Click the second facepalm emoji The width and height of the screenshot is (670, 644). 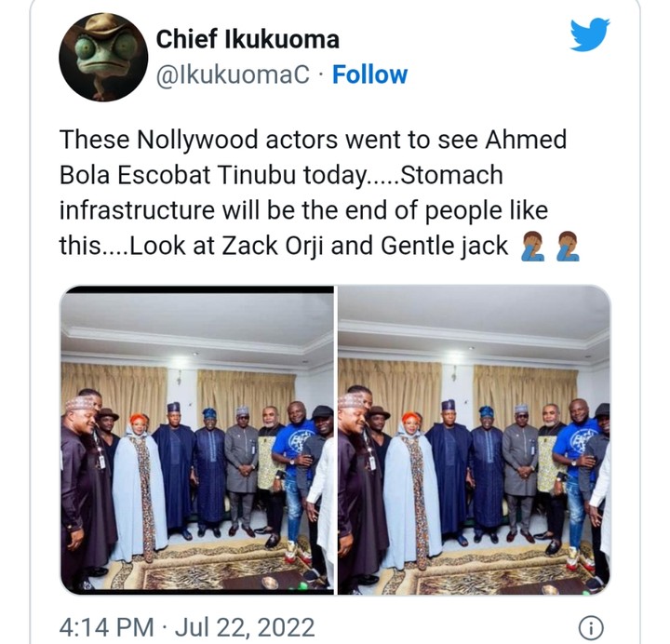pyautogui.click(x=567, y=246)
